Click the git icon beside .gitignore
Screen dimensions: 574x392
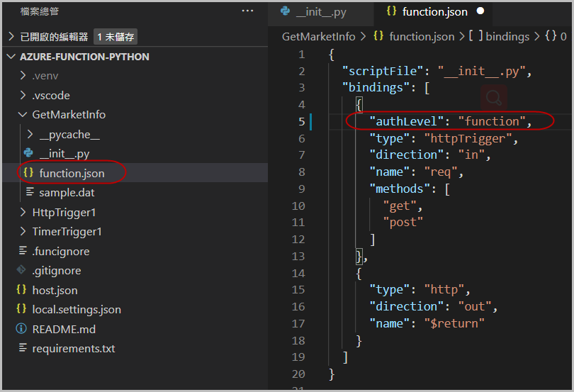click(21, 271)
